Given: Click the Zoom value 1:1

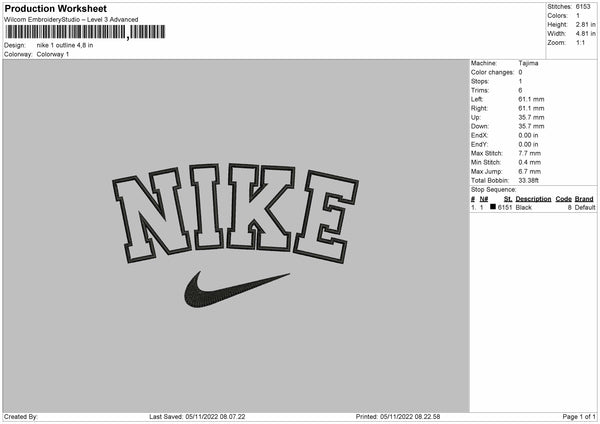Looking at the screenshot, I should [x=580, y=43].
